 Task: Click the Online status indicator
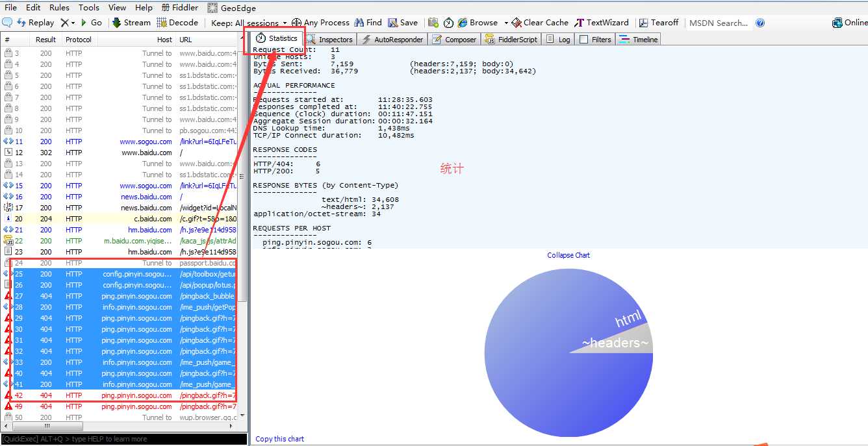[x=850, y=23]
